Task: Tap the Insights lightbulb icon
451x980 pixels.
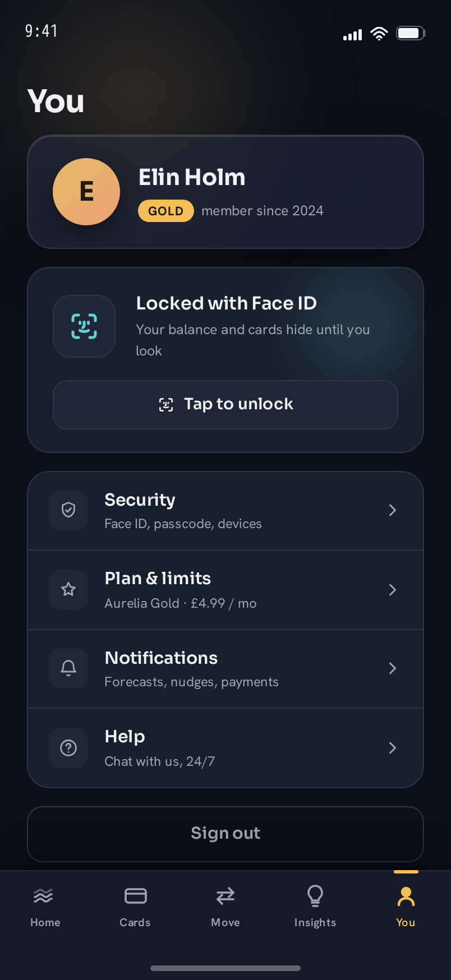Action: [x=315, y=896]
